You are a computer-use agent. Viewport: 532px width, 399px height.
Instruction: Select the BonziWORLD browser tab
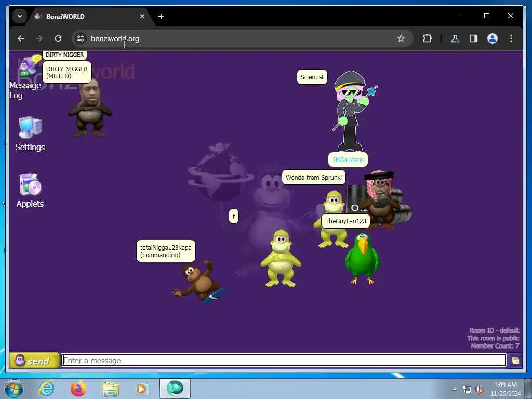(90, 16)
